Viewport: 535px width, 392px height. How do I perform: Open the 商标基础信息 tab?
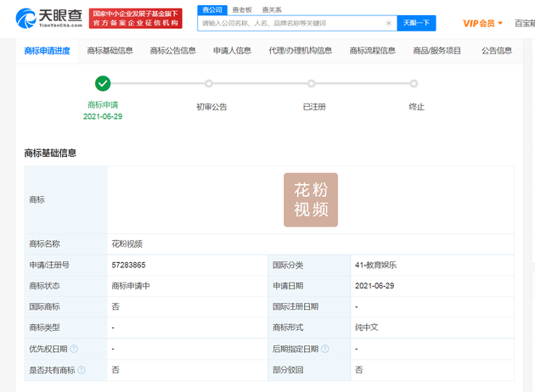(x=110, y=51)
